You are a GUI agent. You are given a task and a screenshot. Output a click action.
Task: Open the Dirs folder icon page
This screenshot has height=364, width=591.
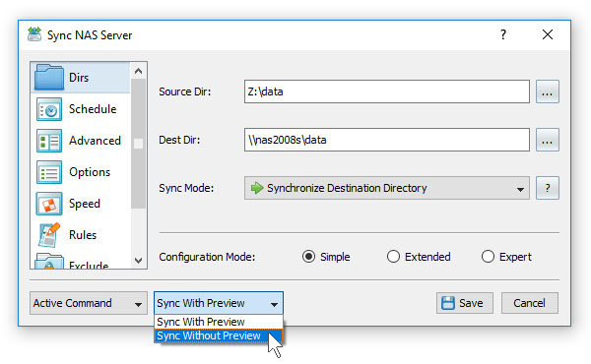point(49,77)
